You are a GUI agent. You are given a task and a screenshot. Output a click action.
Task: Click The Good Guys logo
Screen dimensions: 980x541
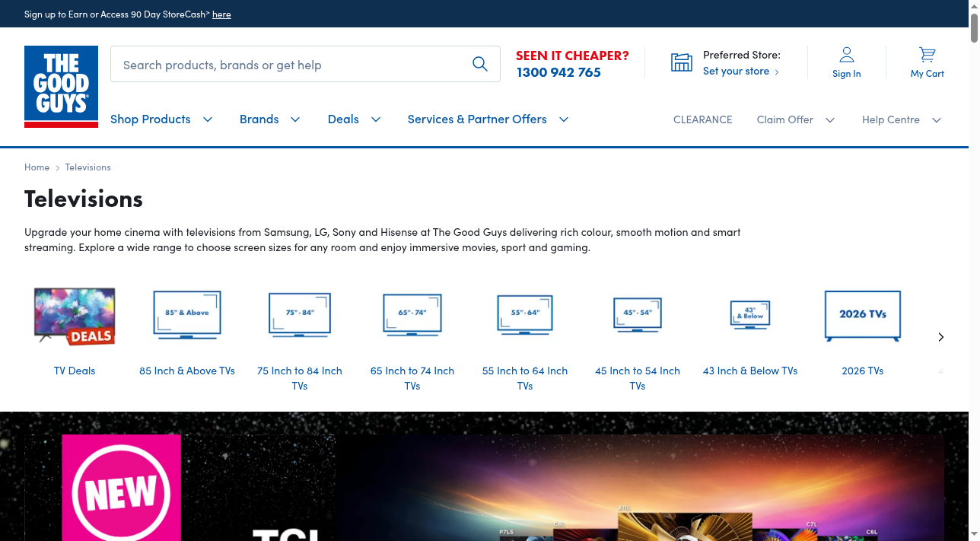pyautogui.click(x=61, y=86)
